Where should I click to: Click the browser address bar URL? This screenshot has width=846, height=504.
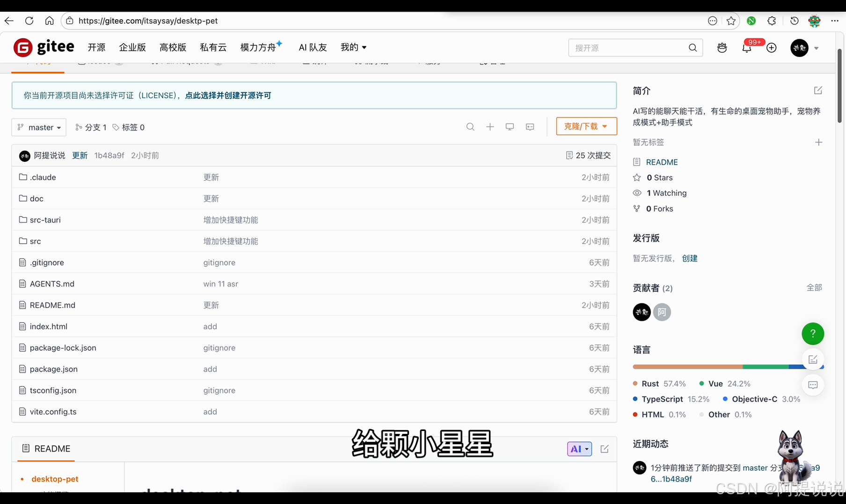[x=148, y=21]
